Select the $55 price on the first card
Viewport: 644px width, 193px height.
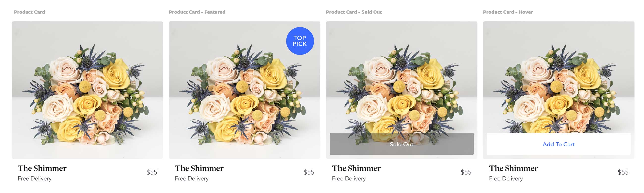pyautogui.click(x=152, y=172)
